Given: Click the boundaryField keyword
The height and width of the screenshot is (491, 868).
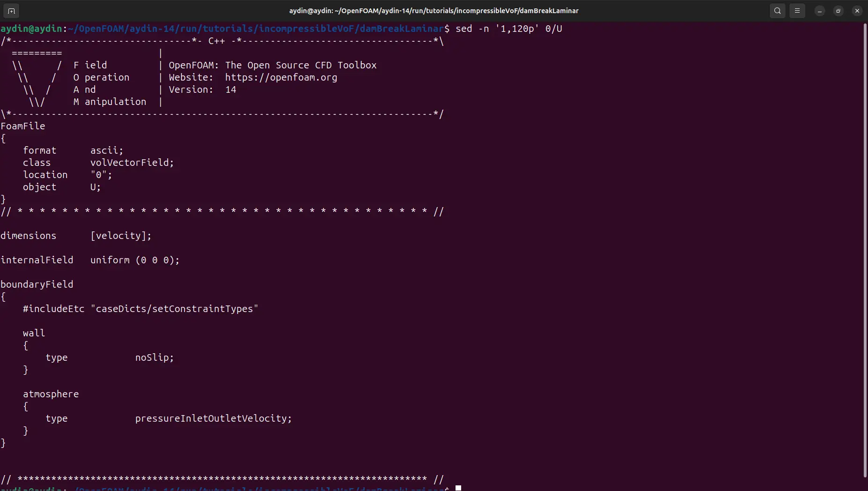Looking at the screenshot, I should [x=37, y=284].
